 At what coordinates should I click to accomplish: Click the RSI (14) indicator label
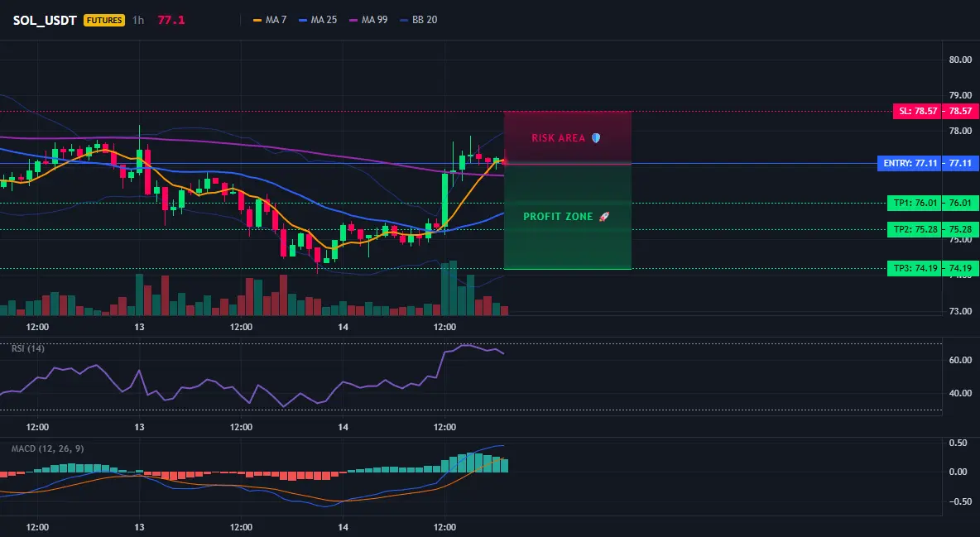click(x=28, y=348)
